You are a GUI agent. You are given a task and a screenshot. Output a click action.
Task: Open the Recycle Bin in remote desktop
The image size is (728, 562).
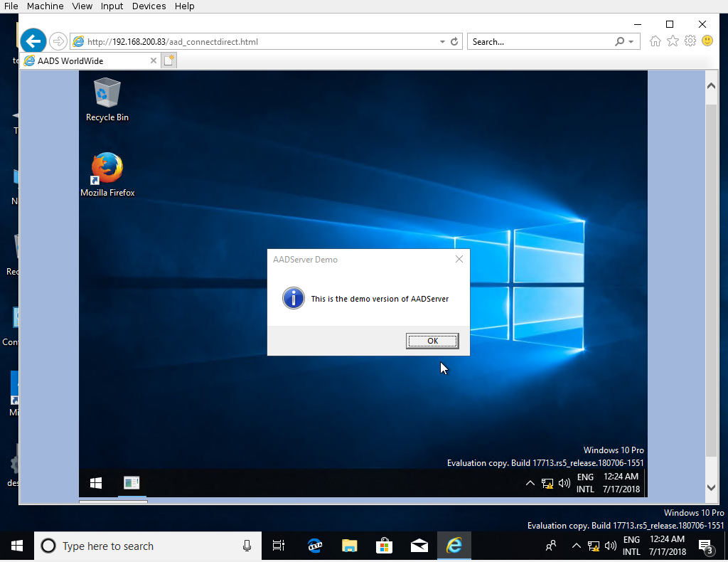(x=107, y=100)
